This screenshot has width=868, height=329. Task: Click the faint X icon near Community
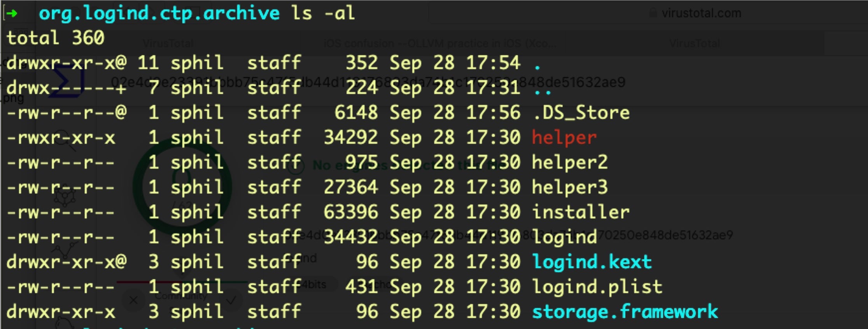click(133, 300)
